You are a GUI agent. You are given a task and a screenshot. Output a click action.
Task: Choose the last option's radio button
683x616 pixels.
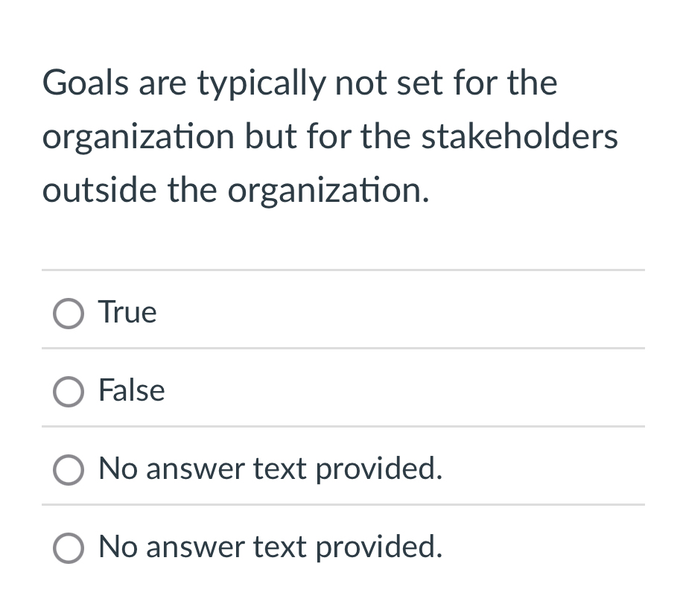(68, 548)
